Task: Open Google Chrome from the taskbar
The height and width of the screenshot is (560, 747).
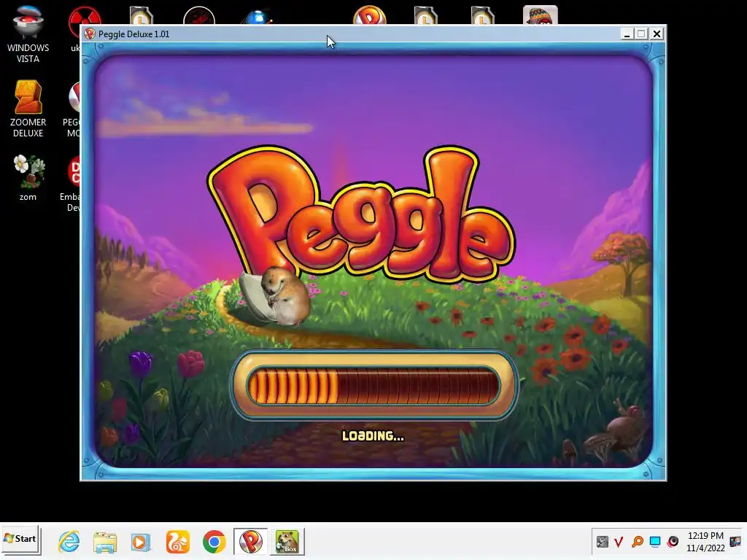Action: [214, 542]
